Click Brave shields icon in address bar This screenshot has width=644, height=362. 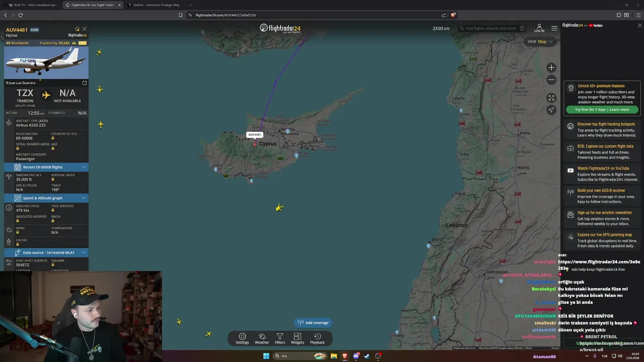point(453,15)
